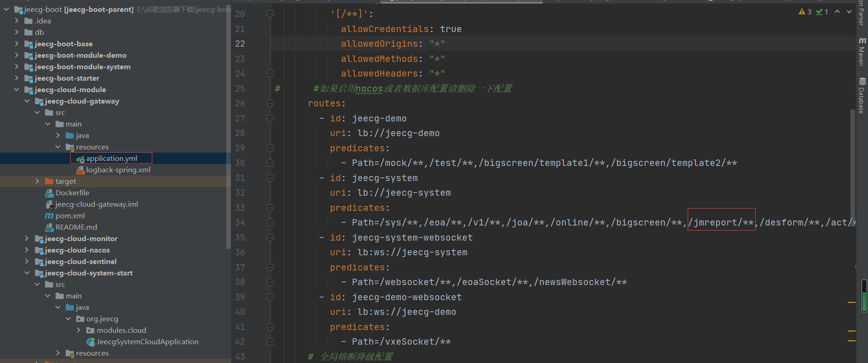The height and width of the screenshot is (363, 868).
Task: Expand the db folder
Action: click(17, 32)
